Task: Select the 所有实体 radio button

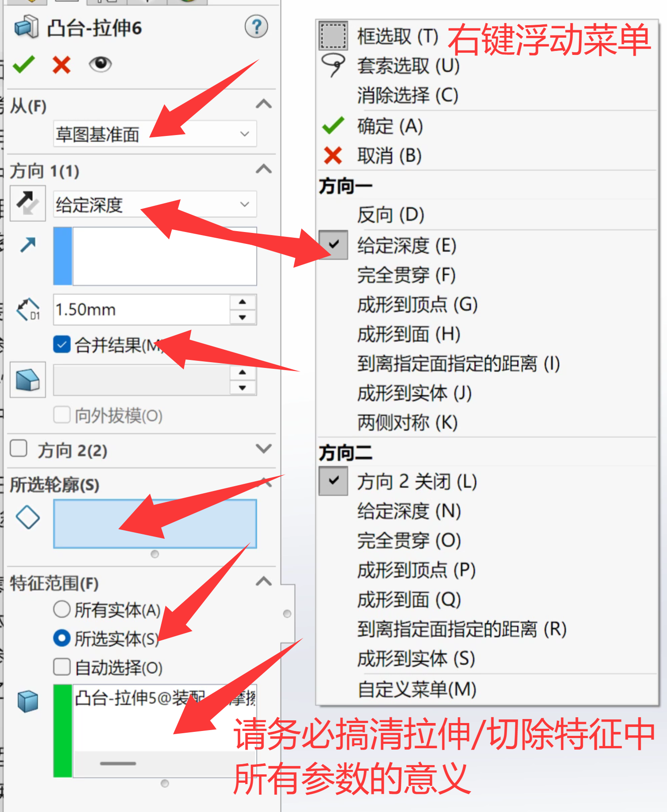Action: 62,609
